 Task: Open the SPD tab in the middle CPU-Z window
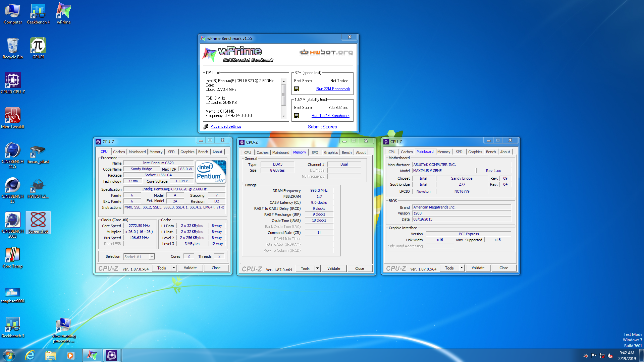tap(315, 153)
